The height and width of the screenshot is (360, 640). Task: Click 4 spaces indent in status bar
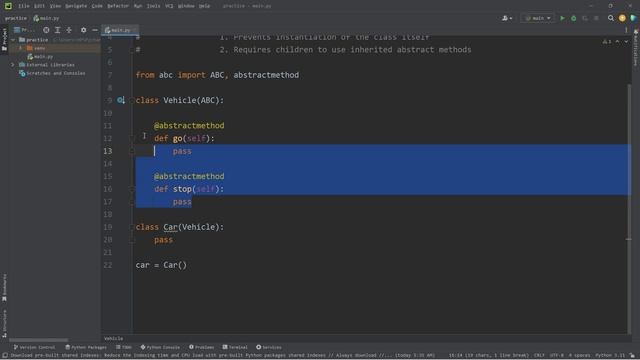pos(579,355)
